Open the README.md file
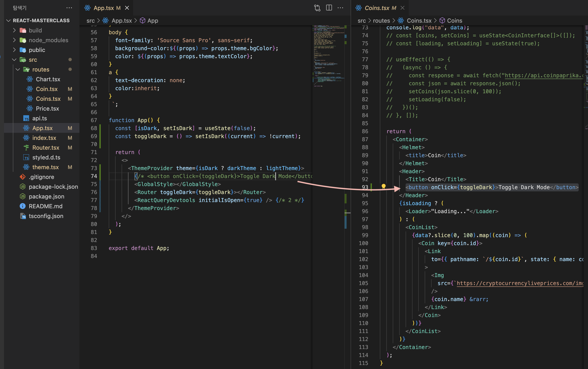This screenshot has height=369, width=588. 45,206
